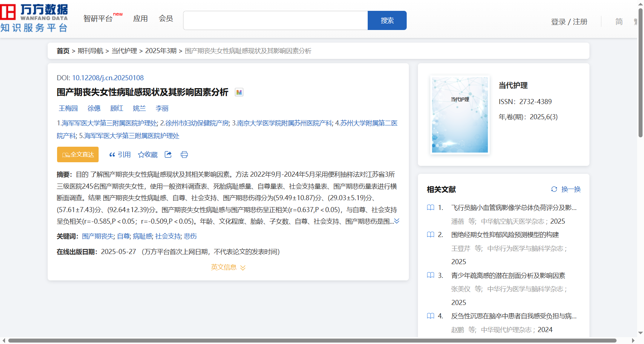Viewport: 644px width, 344px height.
Task: Open author 王梅园 page
Action: (x=68, y=108)
